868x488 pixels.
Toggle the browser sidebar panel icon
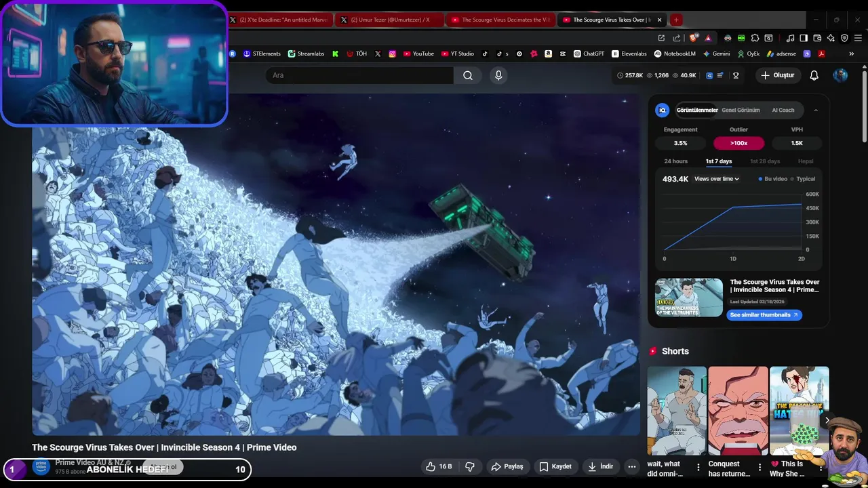[804, 38]
